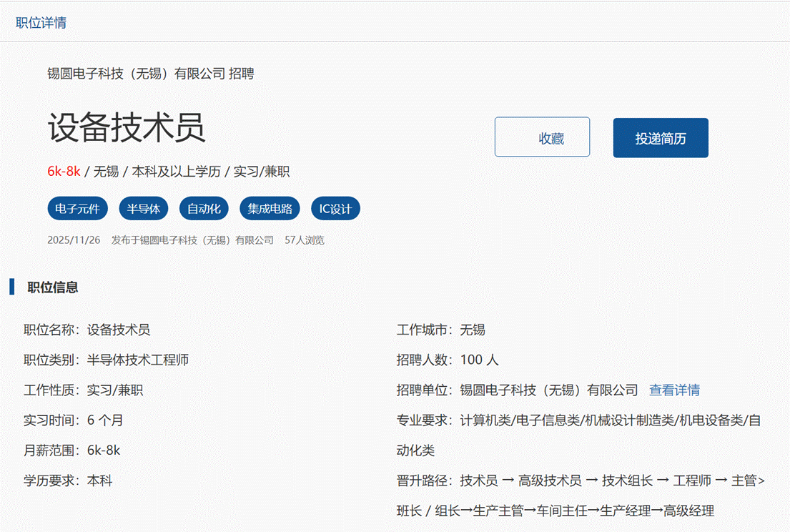Click the 自动化 tag
790x532 pixels.
[x=204, y=210]
